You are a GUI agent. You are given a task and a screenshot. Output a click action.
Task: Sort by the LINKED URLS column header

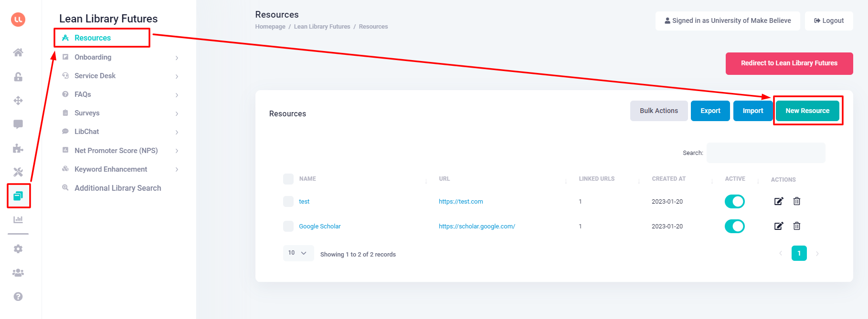(596, 179)
